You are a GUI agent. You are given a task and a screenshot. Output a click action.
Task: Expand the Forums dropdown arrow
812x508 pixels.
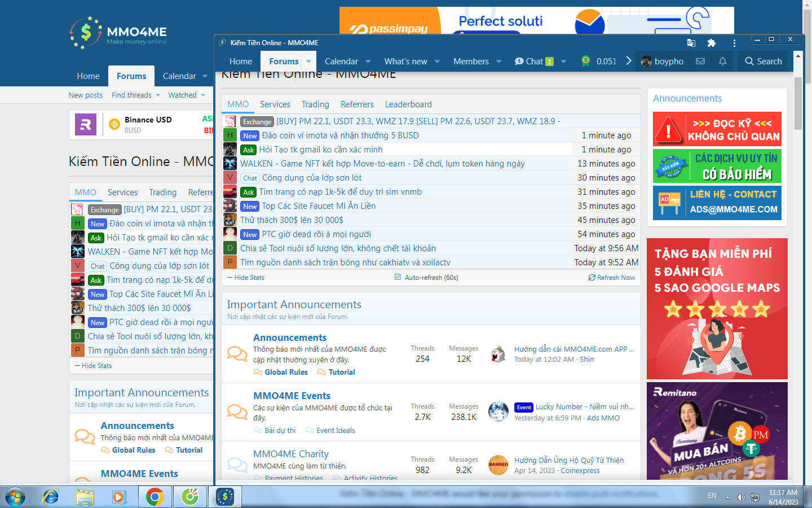pyautogui.click(x=308, y=61)
